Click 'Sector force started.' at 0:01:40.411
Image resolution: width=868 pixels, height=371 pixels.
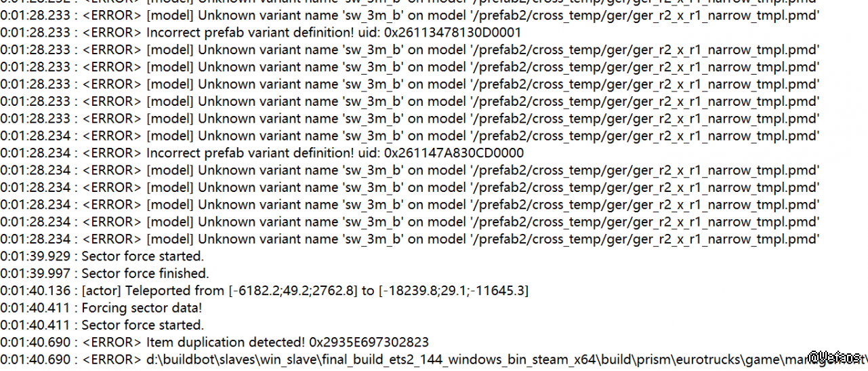coord(142,325)
